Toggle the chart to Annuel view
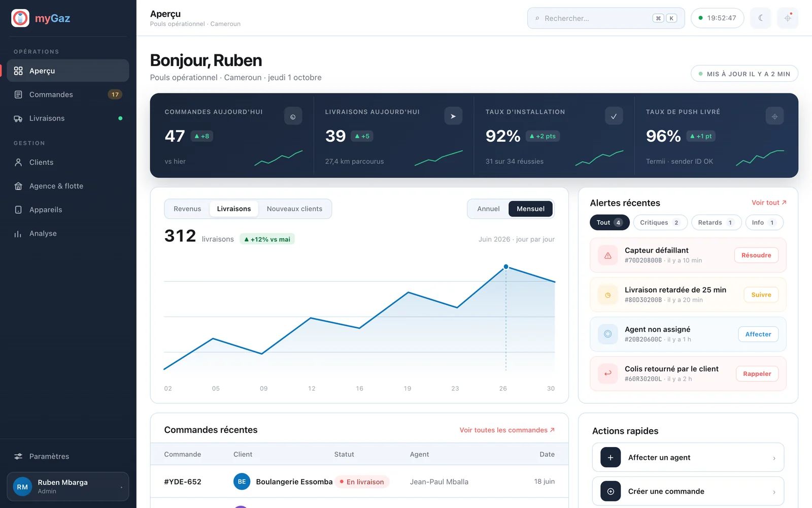Viewport: 812px width, 508px height. click(488, 209)
